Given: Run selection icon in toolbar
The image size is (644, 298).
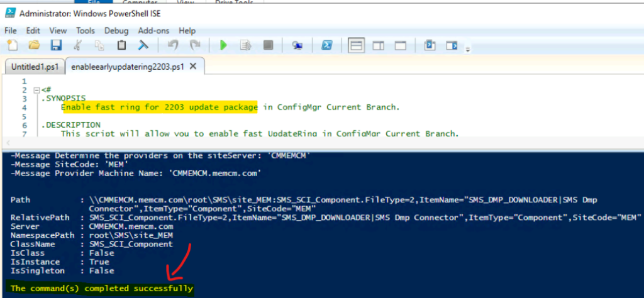Looking at the screenshot, I should (246, 45).
